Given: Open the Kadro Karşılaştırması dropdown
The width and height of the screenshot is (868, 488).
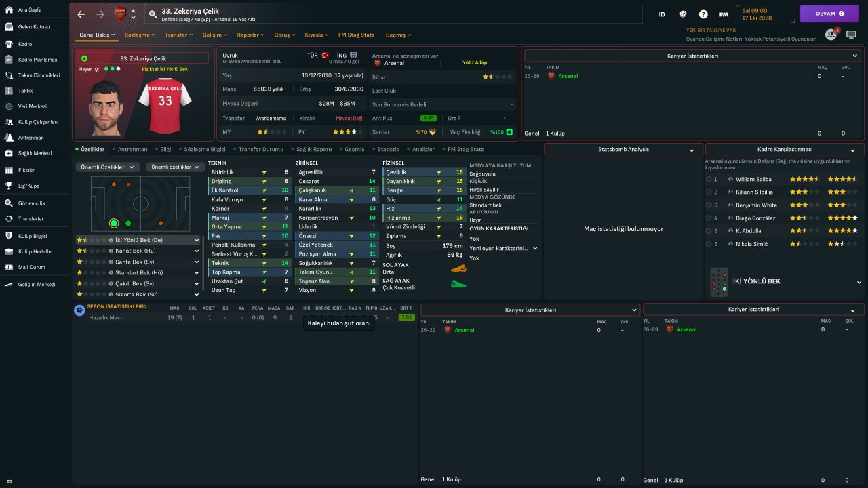Looking at the screenshot, I should point(785,149).
